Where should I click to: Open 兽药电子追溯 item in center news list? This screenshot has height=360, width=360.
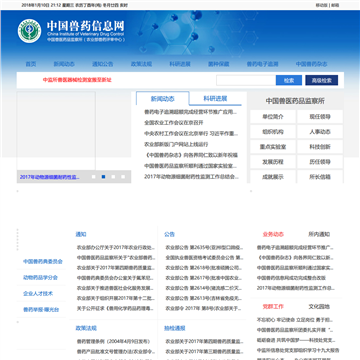tap(191, 112)
